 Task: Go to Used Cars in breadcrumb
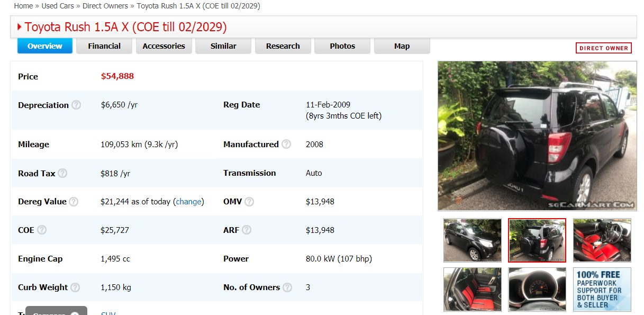tap(58, 6)
